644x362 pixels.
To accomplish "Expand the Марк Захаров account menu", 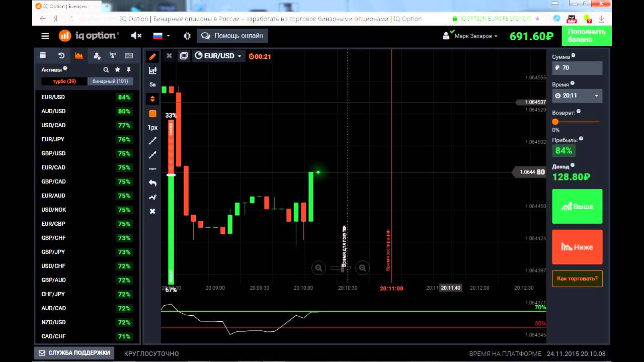I will click(x=470, y=36).
